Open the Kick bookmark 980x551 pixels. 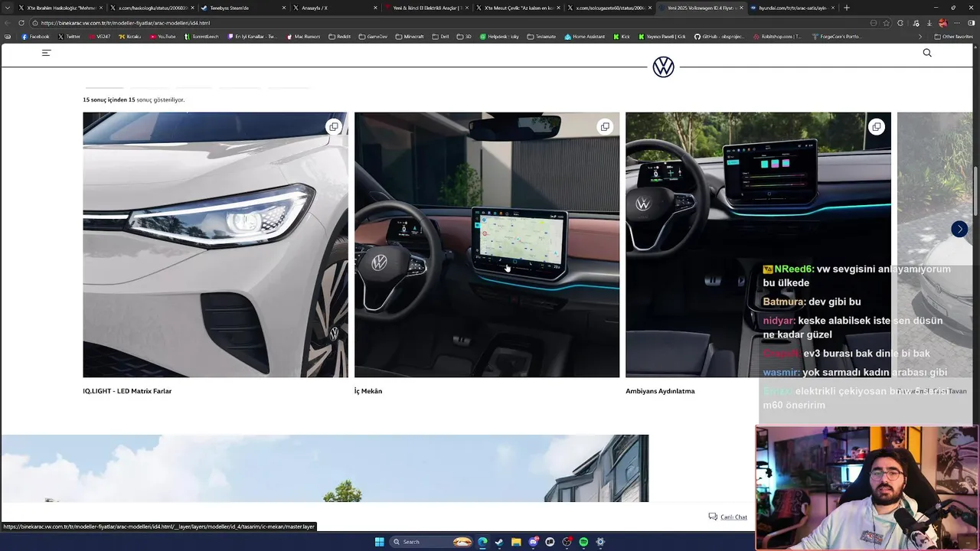[x=622, y=36]
